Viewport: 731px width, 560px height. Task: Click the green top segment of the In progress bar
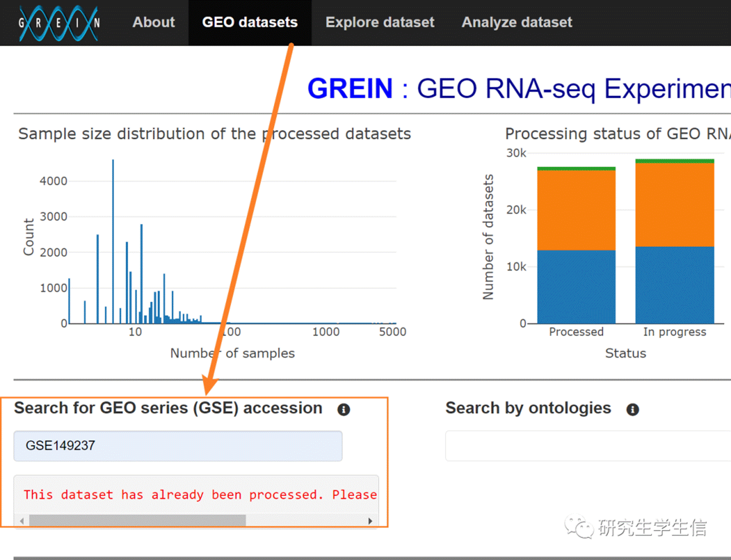pos(675,161)
